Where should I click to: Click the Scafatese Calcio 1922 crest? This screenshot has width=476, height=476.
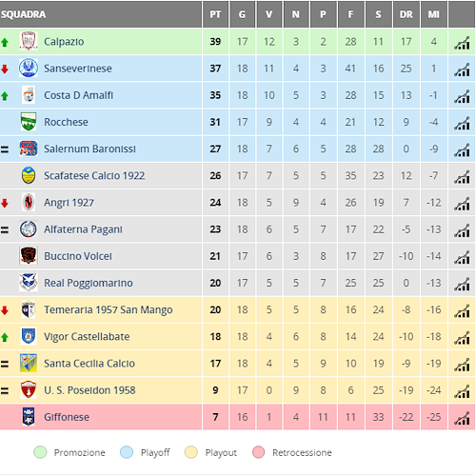coord(29,175)
